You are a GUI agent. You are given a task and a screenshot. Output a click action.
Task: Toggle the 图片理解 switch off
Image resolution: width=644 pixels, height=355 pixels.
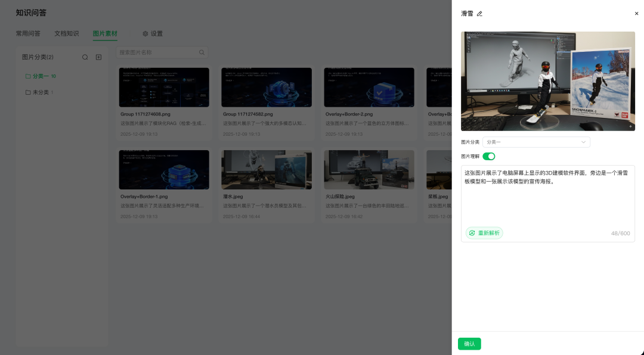tap(489, 157)
